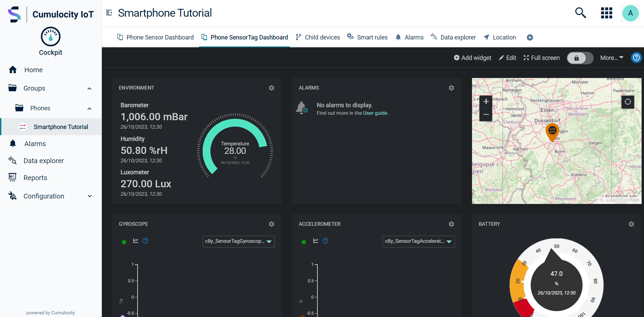Screen dimensions: 644x317
Task: Click the Cockpit gauge logo
Action: 51,36
